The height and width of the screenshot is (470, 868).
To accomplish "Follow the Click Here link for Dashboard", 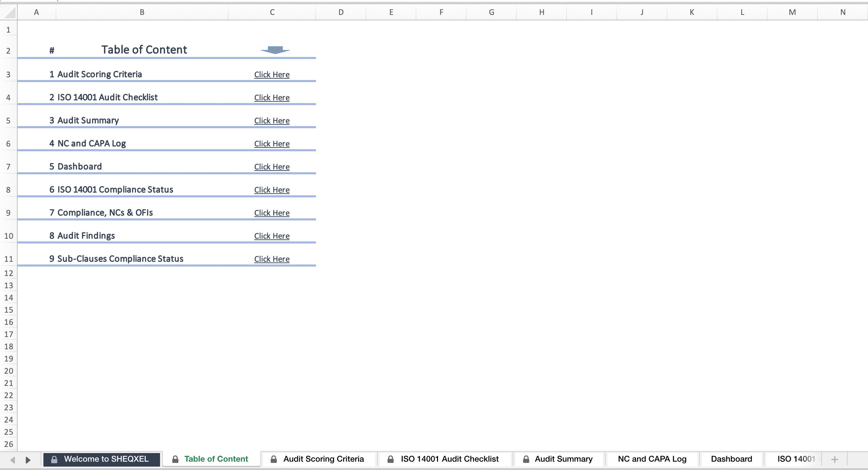I will coord(272,167).
